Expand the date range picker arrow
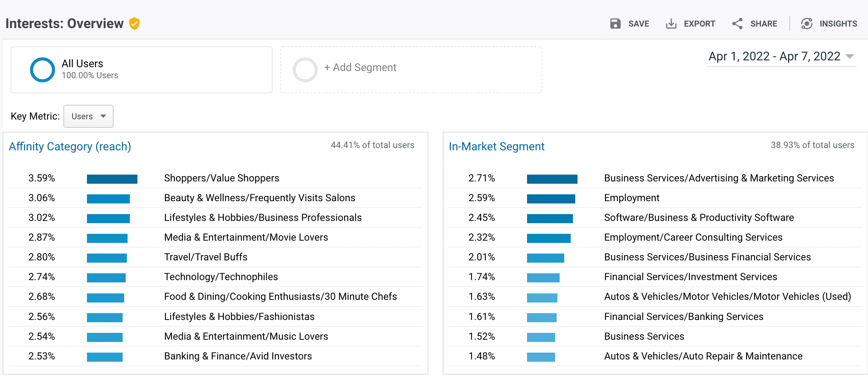Image resolution: width=868 pixels, height=375 pixels. pos(850,57)
